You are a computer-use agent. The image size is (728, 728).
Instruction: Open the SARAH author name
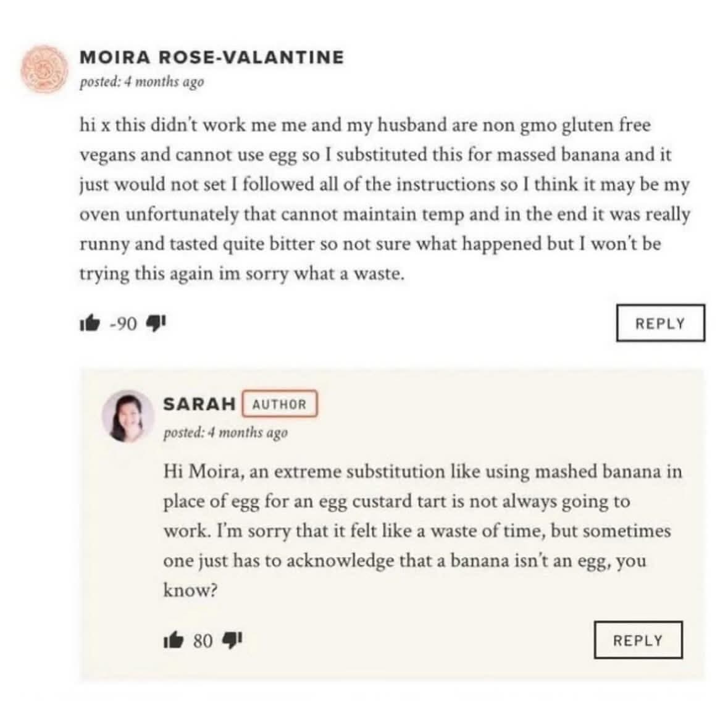(199, 404)
